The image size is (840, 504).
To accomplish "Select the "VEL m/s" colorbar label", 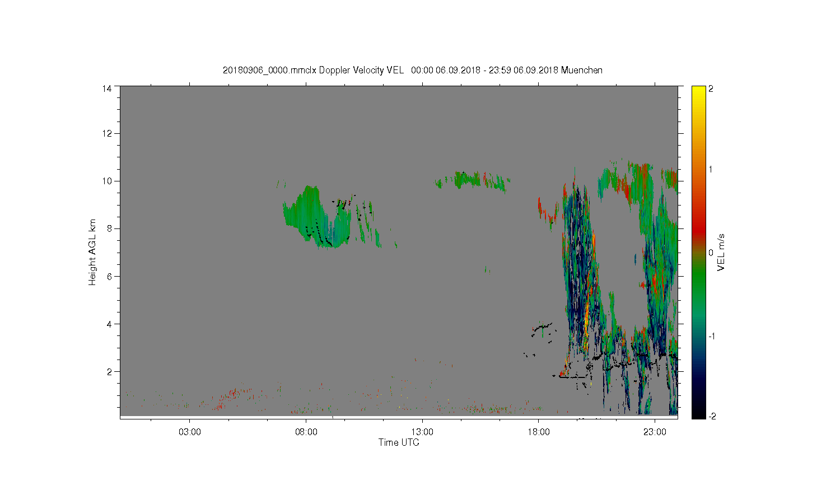I will coord(721,253).
